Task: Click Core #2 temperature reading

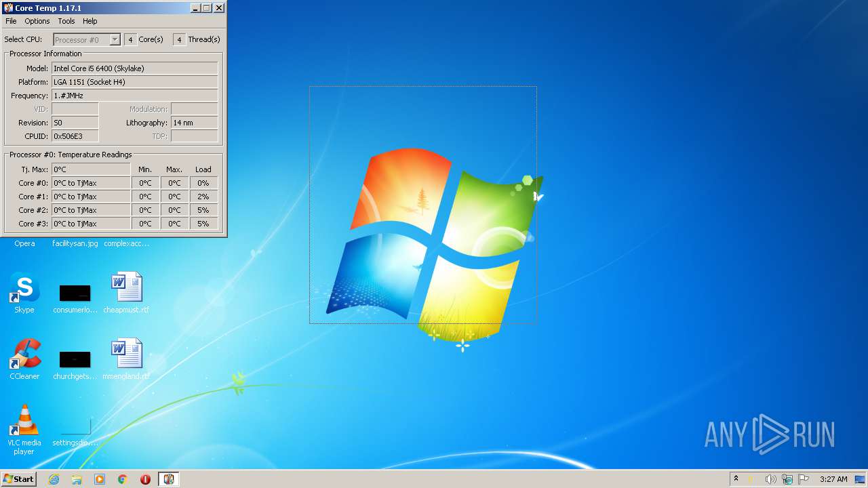Action: coord(91,210)
